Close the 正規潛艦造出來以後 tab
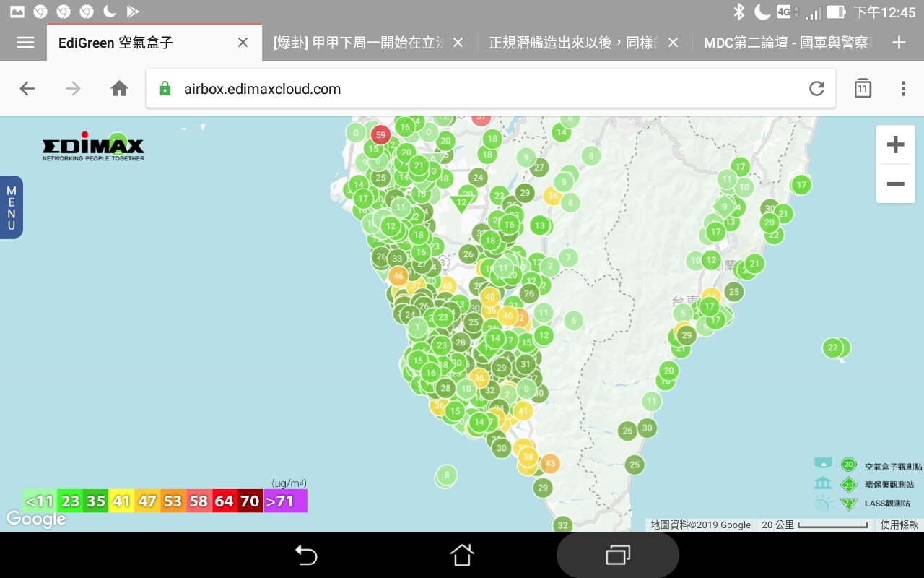This screenshot has width=924, height=578. [x=673, y=43]
